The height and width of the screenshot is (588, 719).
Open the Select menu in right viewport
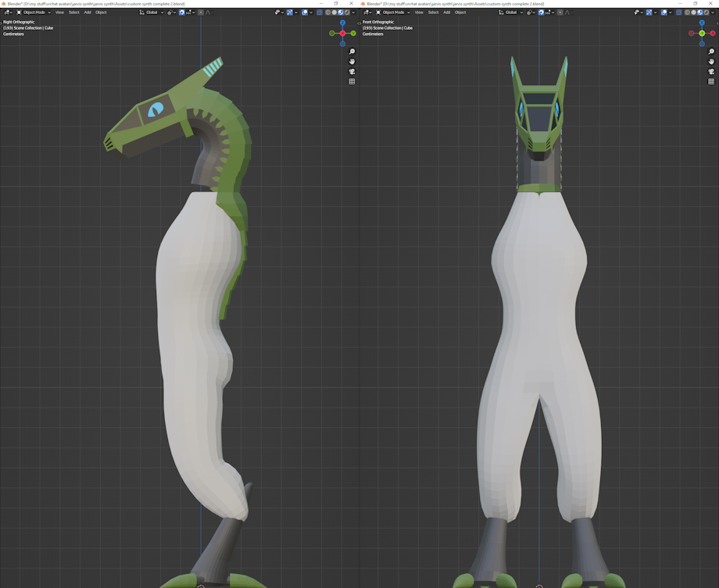[433, 12]
